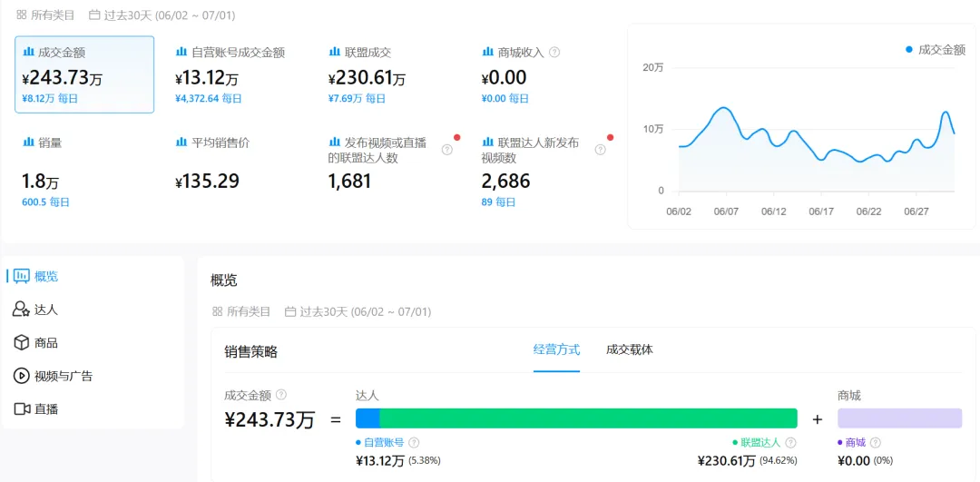980x482 pixels.
Task: Click help icon next to 自营账号 legend
Action: pyautogui.click(x=414, y=443)
